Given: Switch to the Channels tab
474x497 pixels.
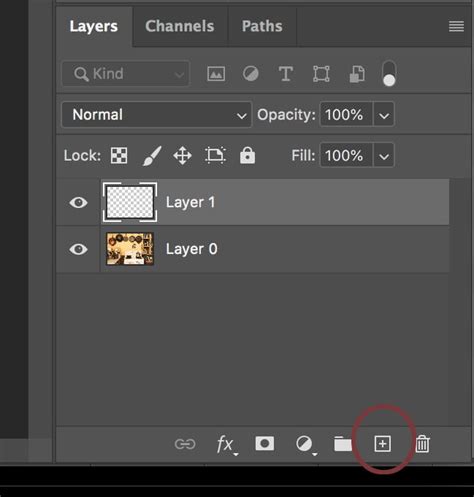Looking at the screenshot, I should pos(180,26).
